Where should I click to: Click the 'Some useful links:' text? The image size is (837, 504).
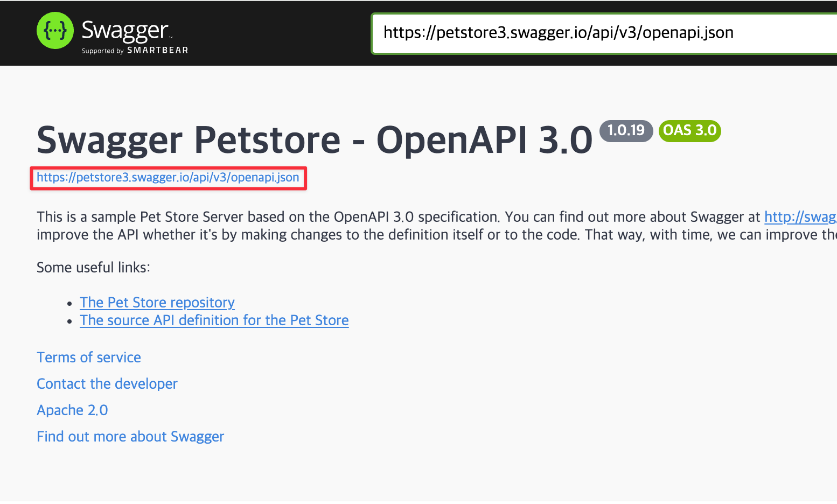point(93,268)
